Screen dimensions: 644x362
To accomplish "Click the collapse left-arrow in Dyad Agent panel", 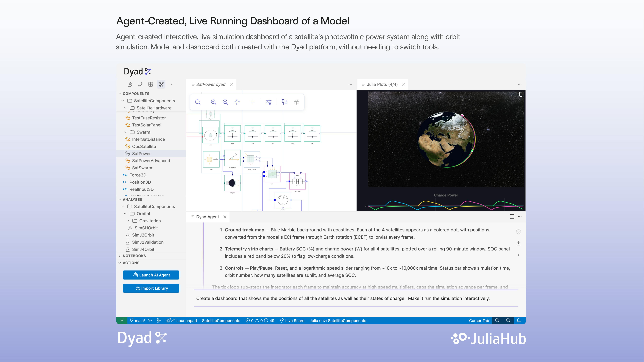I will (x=518, y=255).
